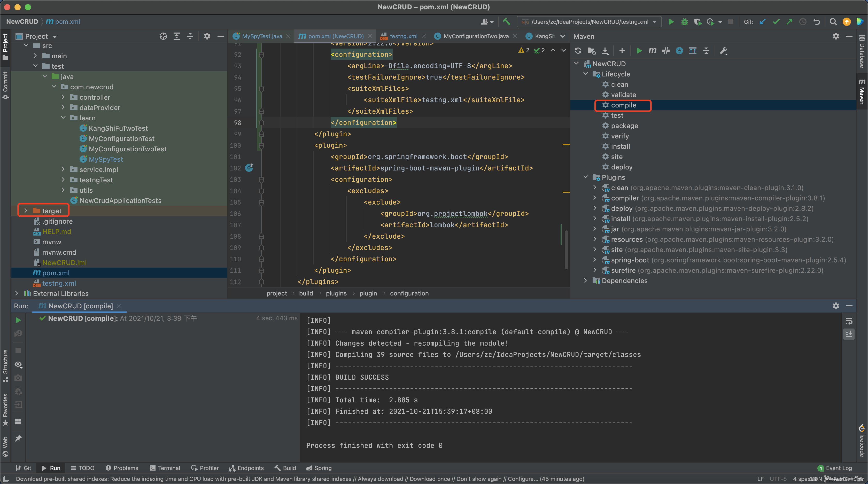Toggle Maven Offline Mode
This screenshot has height=484, width=868.
coord(666,51)
